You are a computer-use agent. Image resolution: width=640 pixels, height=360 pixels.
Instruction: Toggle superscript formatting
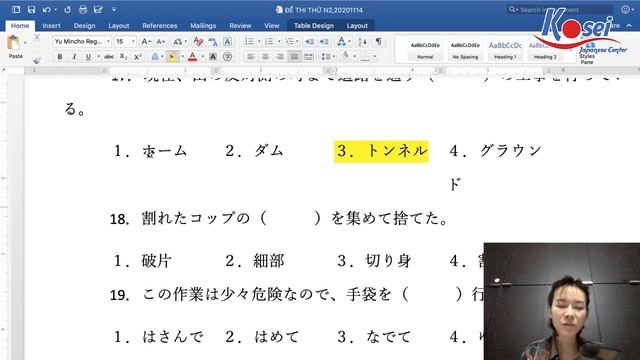coord(138,57)
